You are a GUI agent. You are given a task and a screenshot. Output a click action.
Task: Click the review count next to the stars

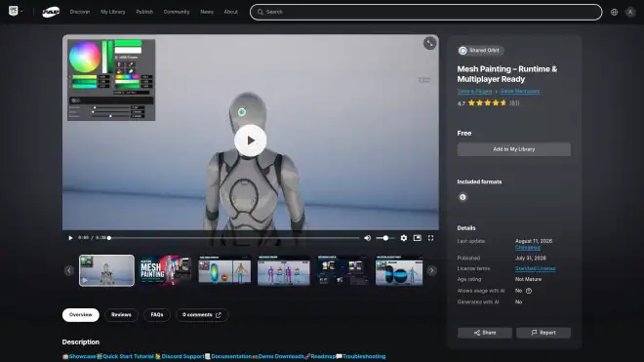(x=514, y=103)
